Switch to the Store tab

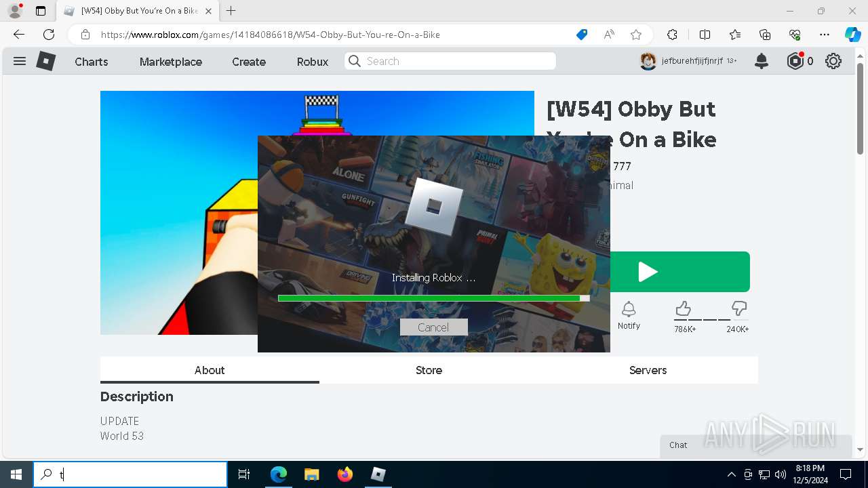coord(429,370)
